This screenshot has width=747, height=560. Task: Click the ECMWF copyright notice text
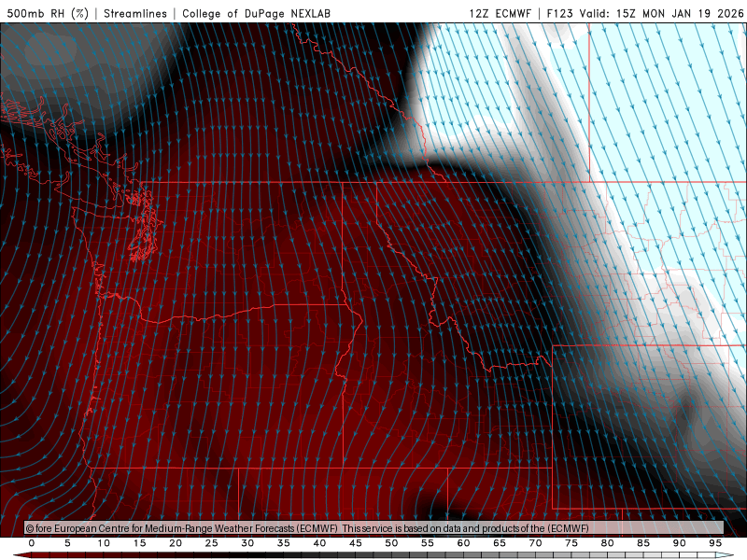308,528
